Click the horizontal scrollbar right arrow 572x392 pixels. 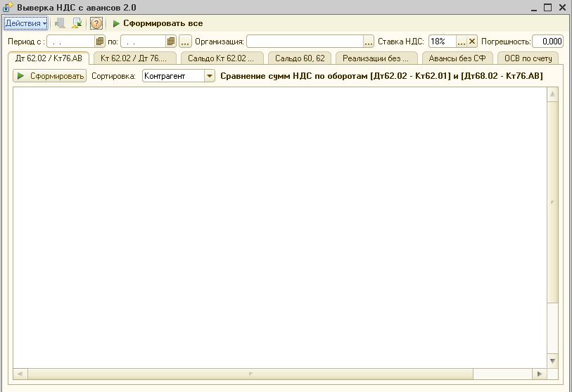[x=540, y=374]
